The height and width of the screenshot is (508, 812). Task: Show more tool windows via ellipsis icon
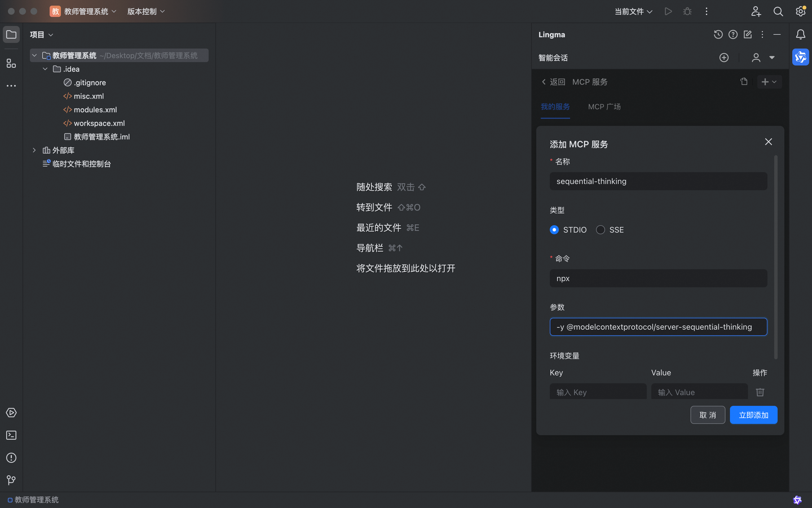11,86
